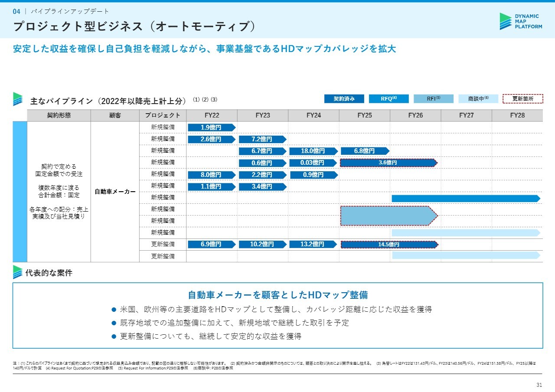Click the text 各年度への配分：売上実績及び当社見積り
This screenshot has height=392, width=555.
coord(59,212)
